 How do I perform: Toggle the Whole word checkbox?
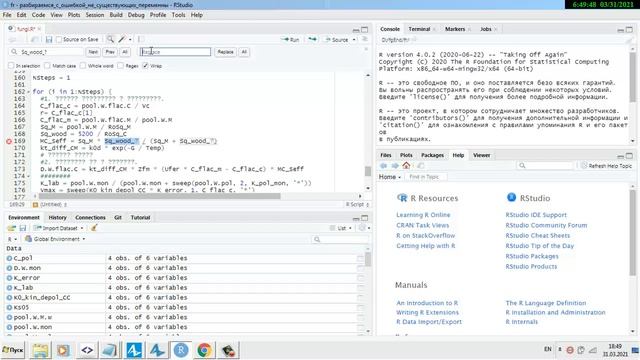coord(83,66)
